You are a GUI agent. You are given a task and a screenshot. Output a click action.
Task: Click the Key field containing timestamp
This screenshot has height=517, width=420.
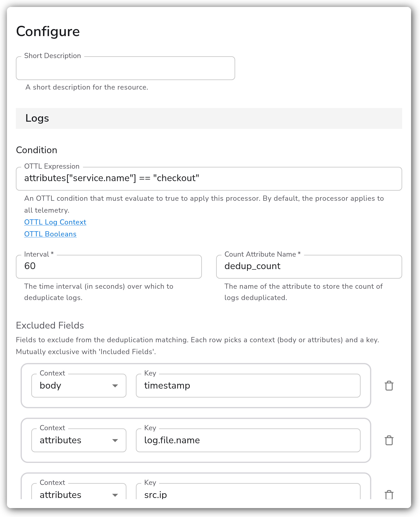coord(248,386)
